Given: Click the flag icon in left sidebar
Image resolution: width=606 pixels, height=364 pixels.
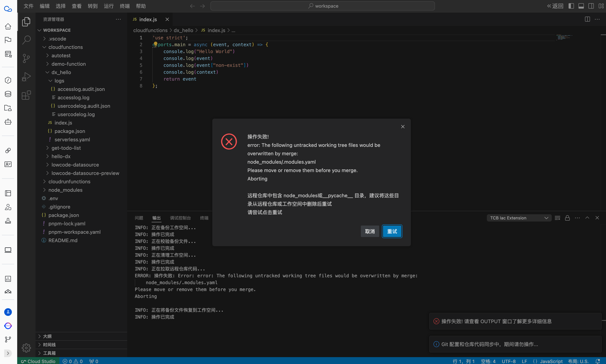Looking at the screenshot, I should pyautogui.click(x=8, y=40).
